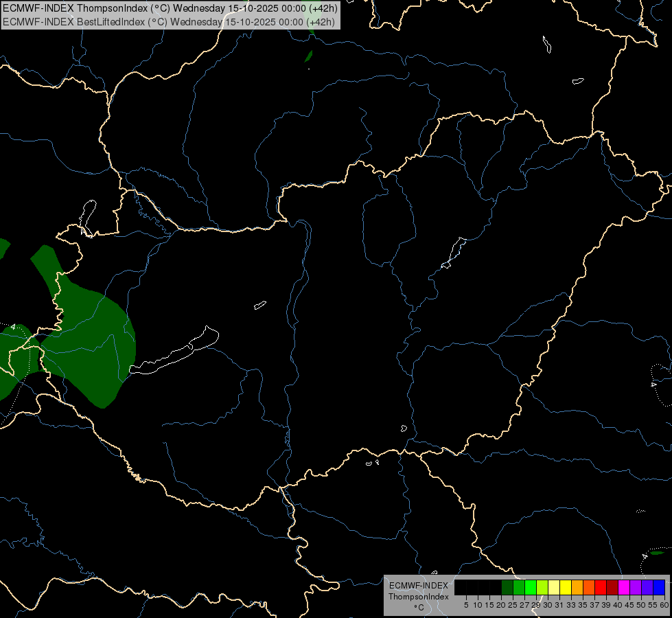Select the red 37-39 legend swatch
The height and width of the screenshot is (618, 672).
601,588
